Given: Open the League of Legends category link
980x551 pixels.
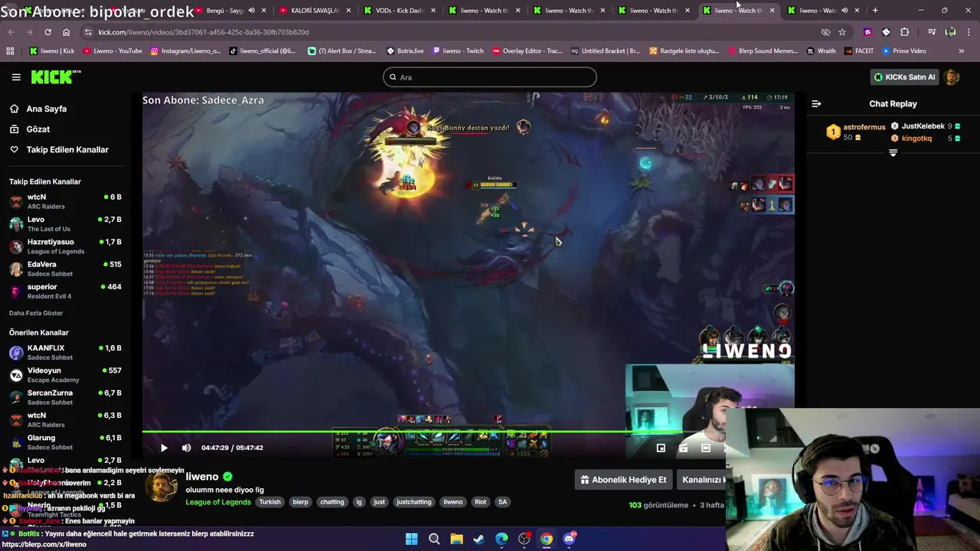Looking at the screenshot, I should (218, 502).
